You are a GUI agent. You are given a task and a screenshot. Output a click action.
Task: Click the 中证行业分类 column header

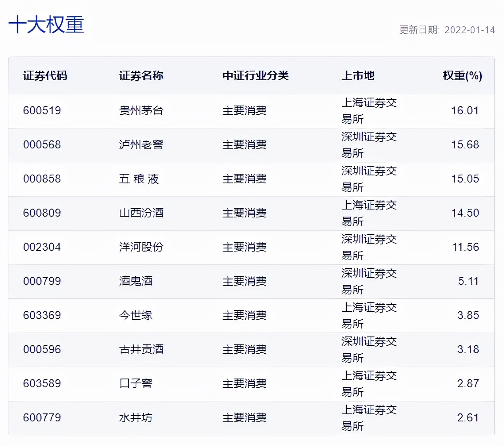click(x=256, y=76)
